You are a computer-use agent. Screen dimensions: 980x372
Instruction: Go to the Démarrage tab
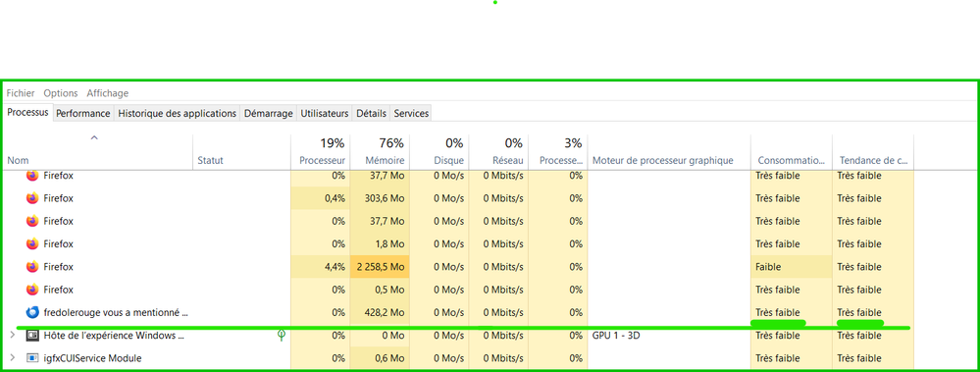[268, 114]
